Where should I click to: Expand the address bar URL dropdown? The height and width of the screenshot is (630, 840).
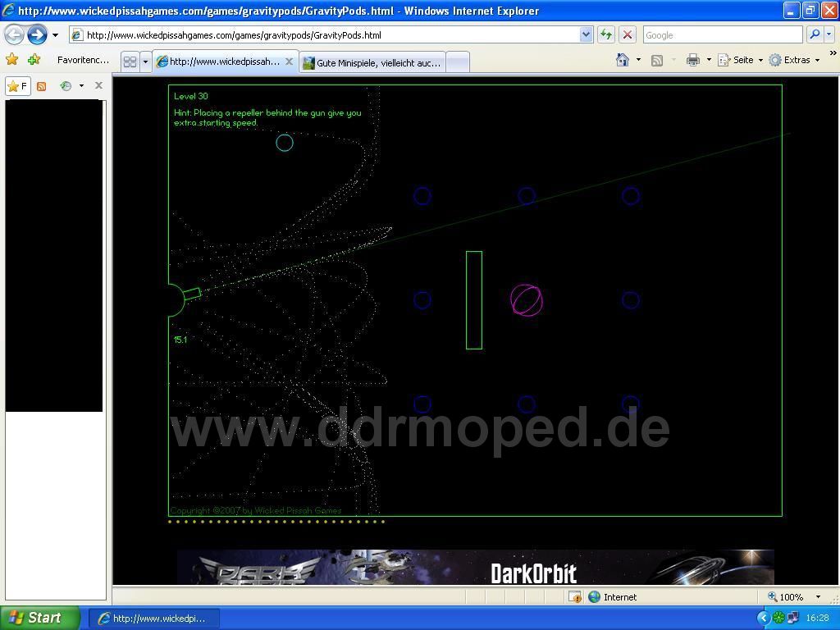coord(586,34)
